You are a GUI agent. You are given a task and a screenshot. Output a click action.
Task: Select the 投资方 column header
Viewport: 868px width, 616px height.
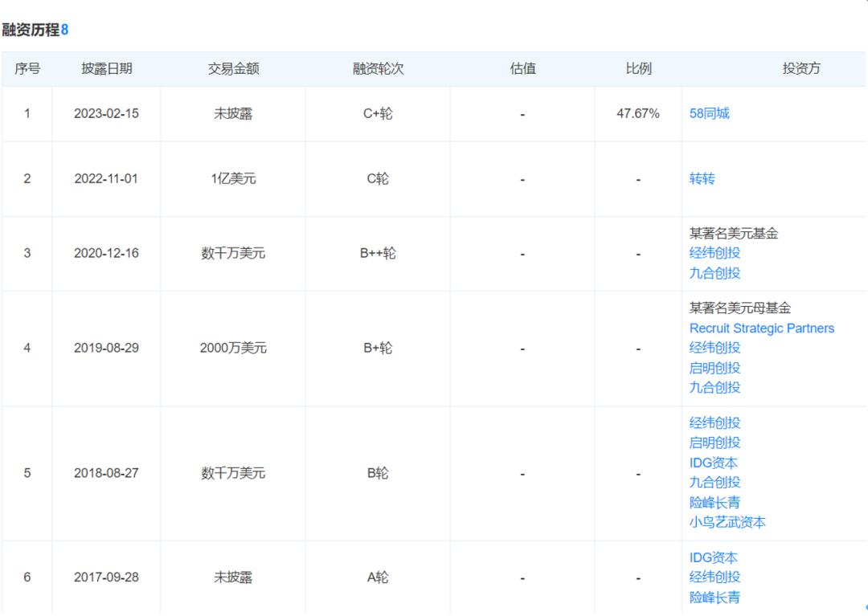tap(801, 68)
